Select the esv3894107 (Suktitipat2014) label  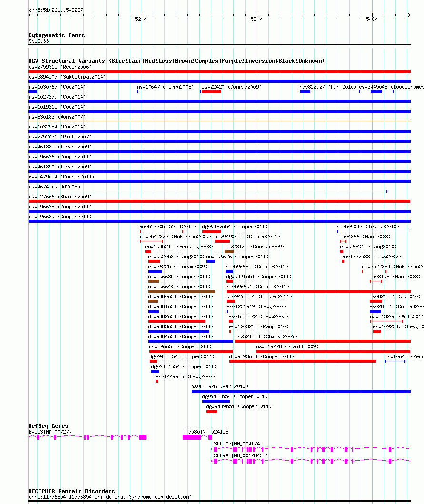[x=67, y=77]
